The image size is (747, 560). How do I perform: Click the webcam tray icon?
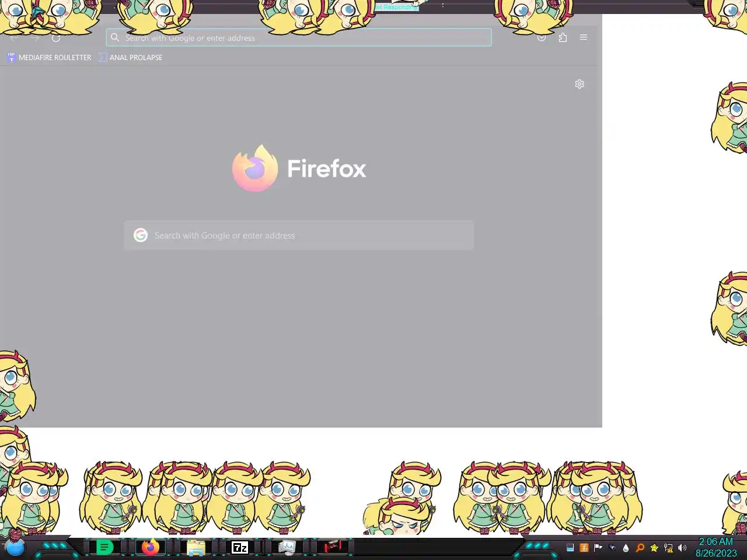pos(612,548)
